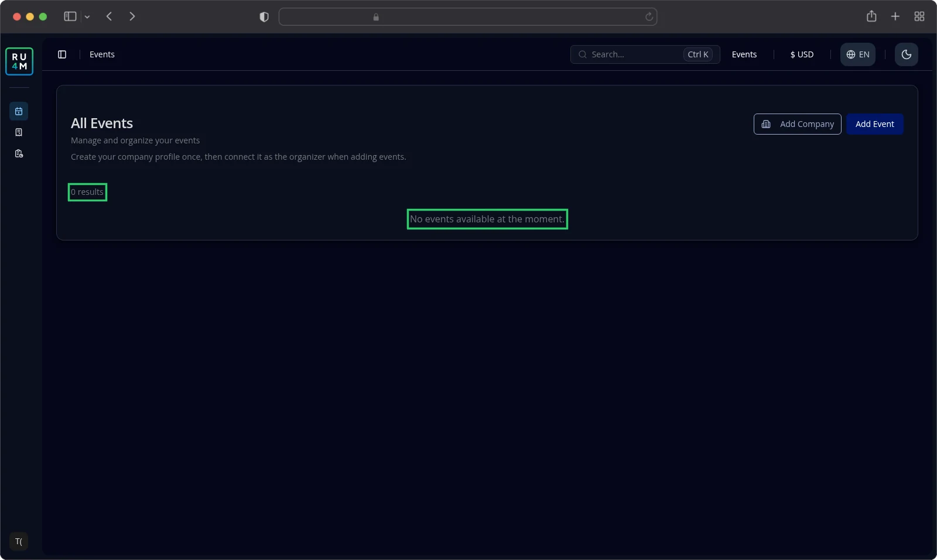Collapse the app sidebar with the panel icon

62,54
